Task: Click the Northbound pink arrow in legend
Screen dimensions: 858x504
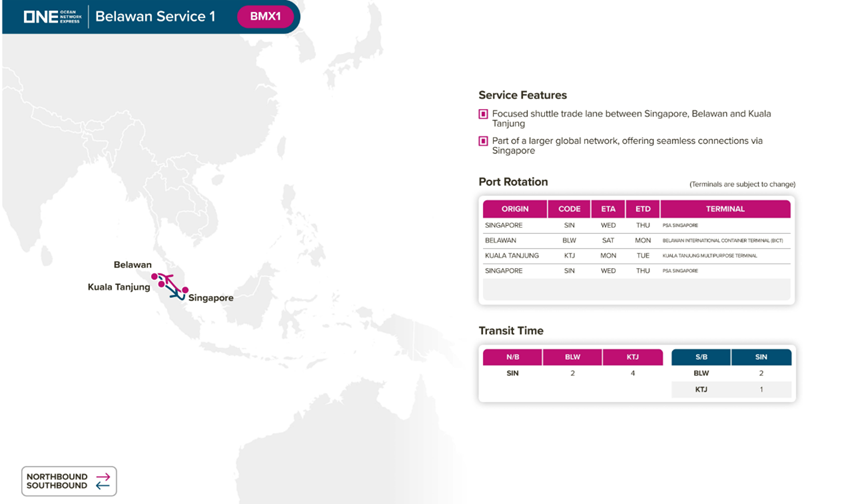Action: (102, 476)
